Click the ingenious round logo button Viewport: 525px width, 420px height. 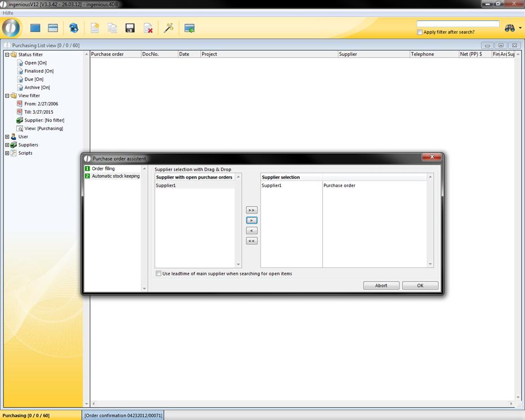11,28
